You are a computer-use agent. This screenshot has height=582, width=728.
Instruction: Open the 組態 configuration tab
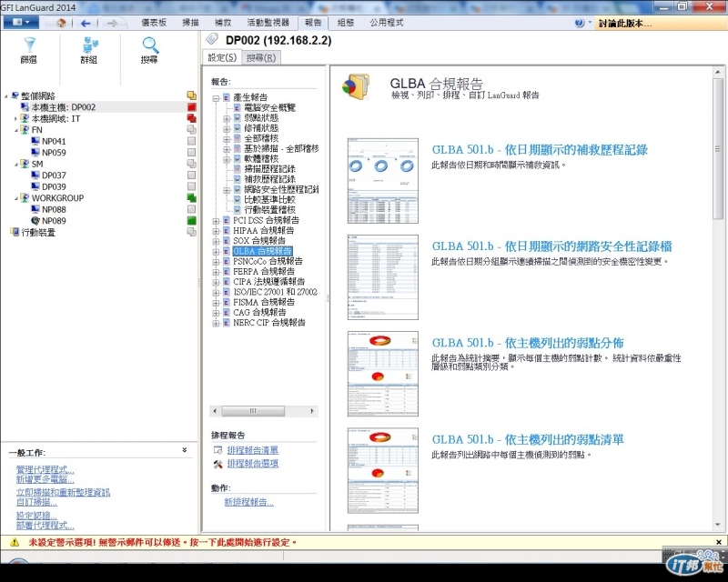click(x=346, y=22)
